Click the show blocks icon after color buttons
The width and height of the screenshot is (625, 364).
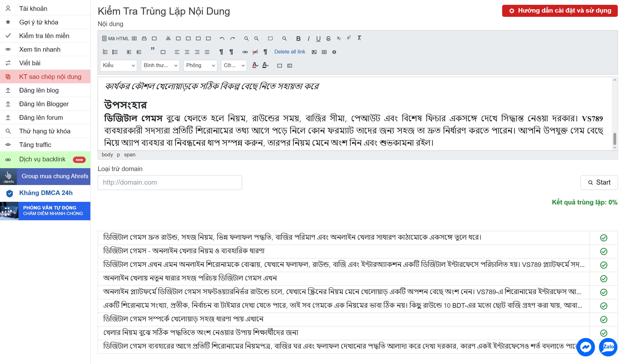289,66
